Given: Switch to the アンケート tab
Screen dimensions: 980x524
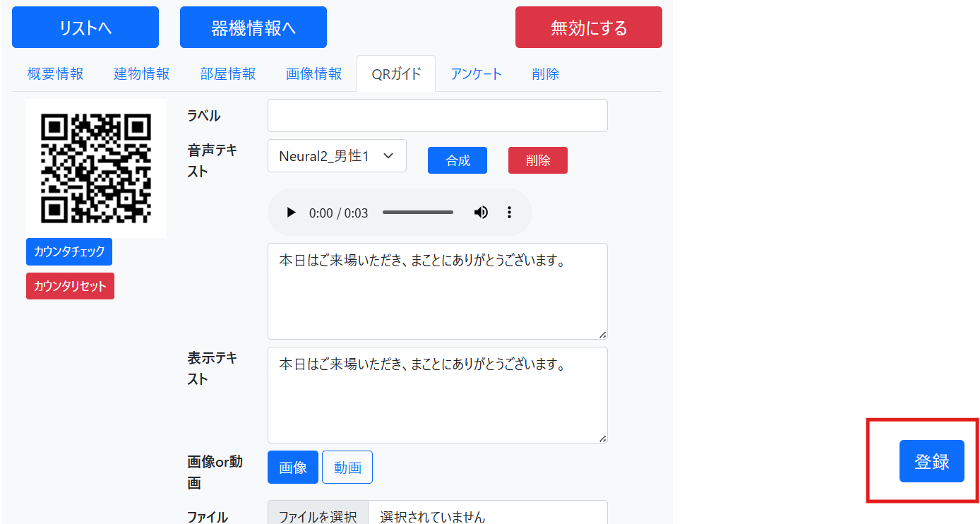Looking at the screenshot, I should (476, 73).
